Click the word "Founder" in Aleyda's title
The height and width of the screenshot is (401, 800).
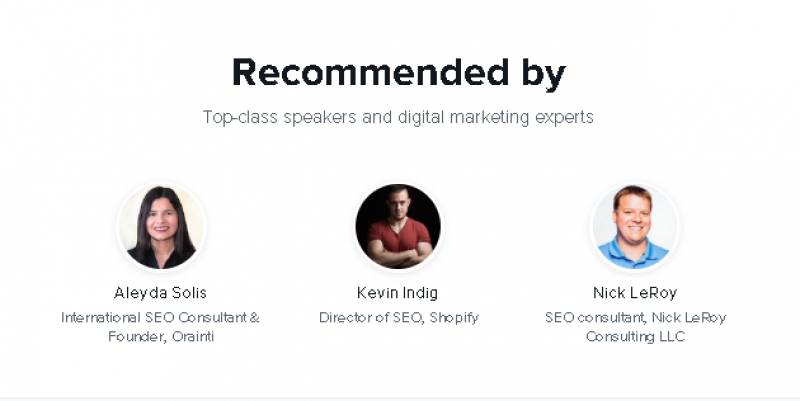[x=133, y=337]
